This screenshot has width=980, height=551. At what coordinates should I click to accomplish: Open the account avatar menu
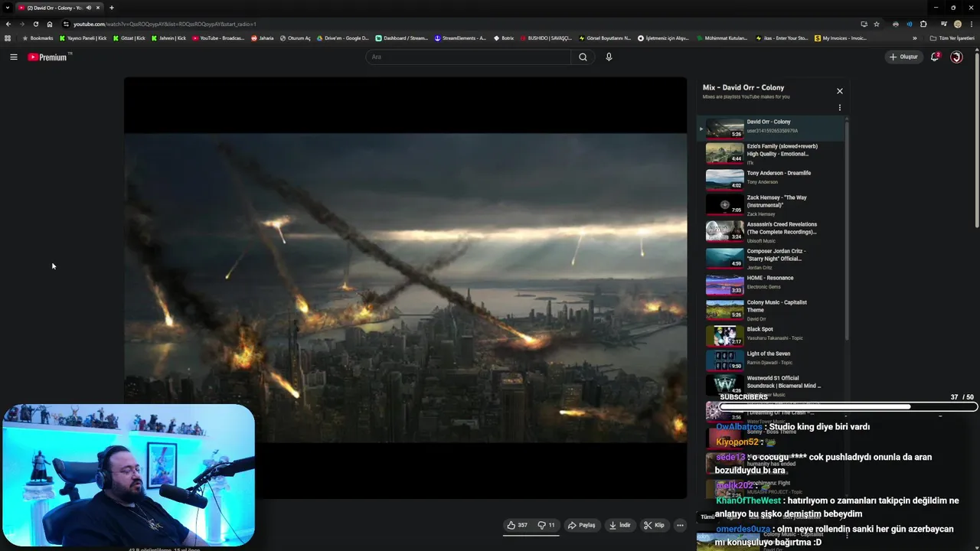(956, 57)
